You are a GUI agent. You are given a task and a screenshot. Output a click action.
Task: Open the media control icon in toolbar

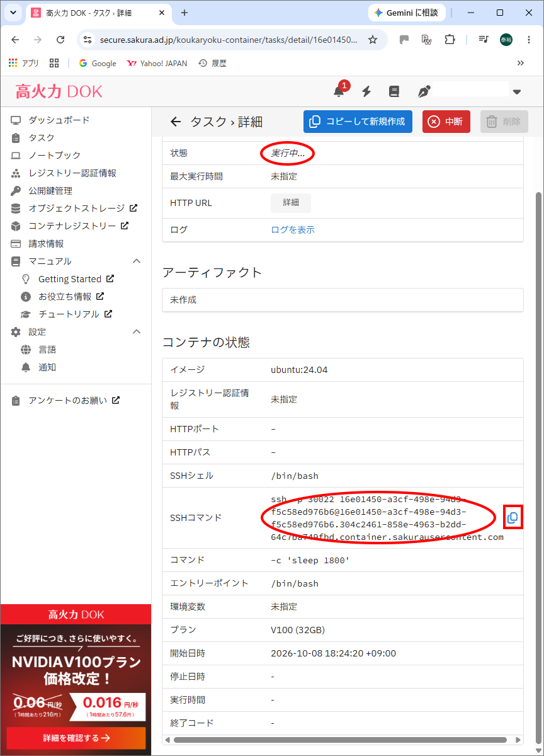(x=483, y=40)
